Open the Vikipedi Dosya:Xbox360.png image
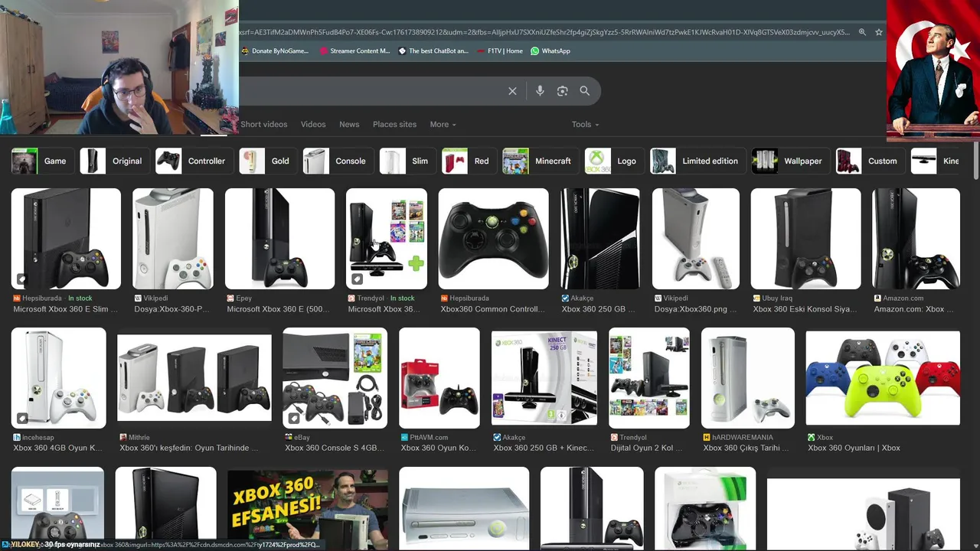This screenshot has height=551, width=980. point(696,239)
